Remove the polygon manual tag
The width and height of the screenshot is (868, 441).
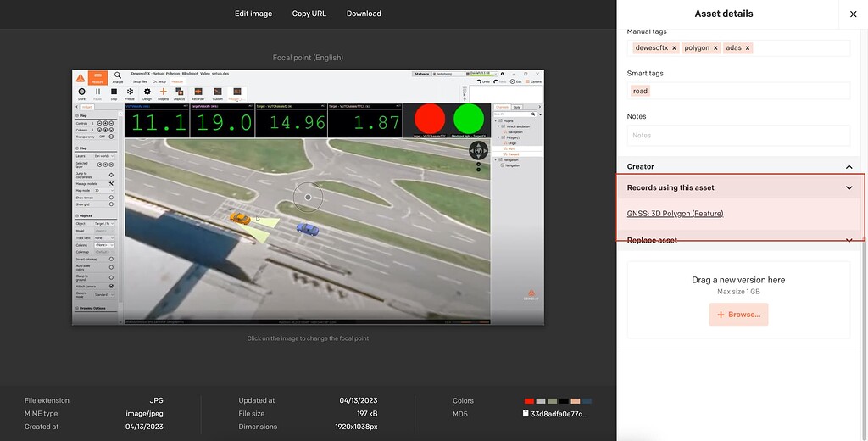pos(716,48)
